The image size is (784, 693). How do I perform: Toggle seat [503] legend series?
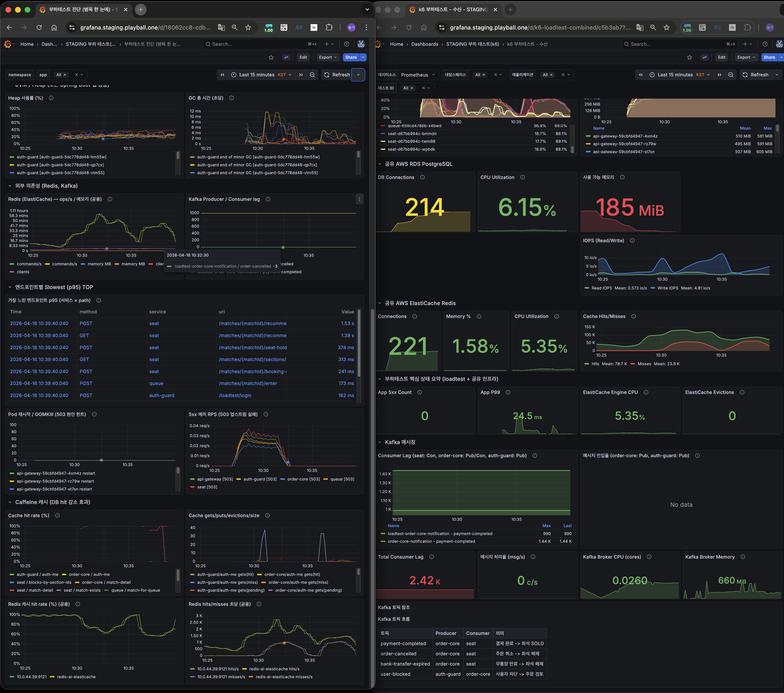click(207, 487)
